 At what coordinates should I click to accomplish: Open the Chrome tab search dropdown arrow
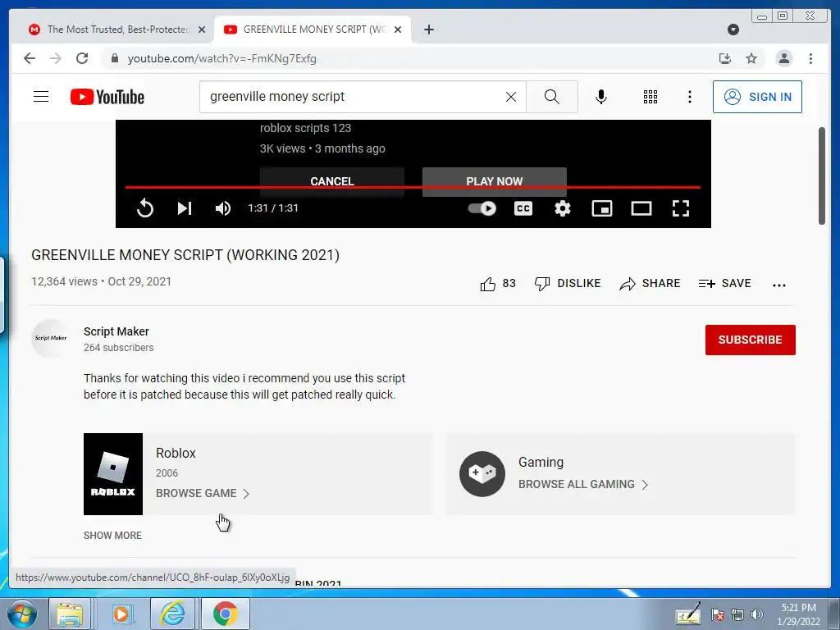click(x=733, y=30)
